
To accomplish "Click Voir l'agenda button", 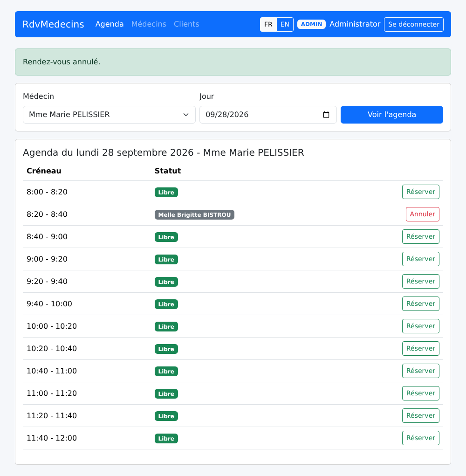I will [x=391, y=115].
